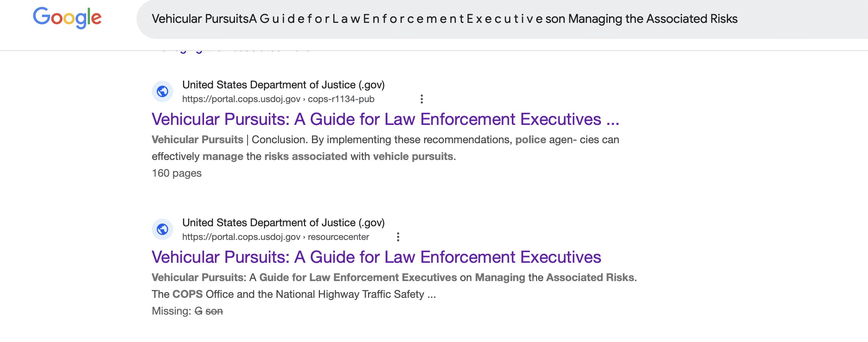Open the second result's 'Vehicular Pursuits: A Guide for Law Enforcement Executives' link
This screenshot has width=868, height=342.
(376, 257)
